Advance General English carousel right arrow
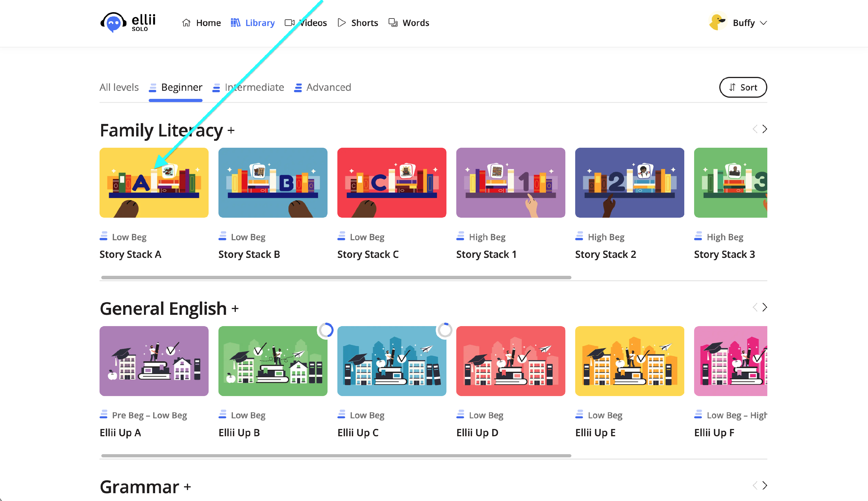Image resolution: width=868 pixels, height=501 pixels. 765,307
